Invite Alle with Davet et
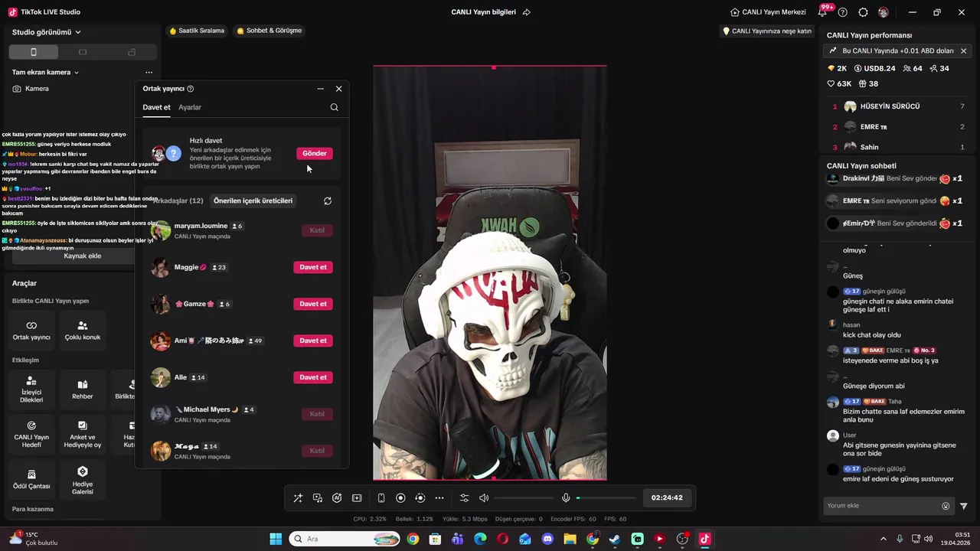 (313, 377)
